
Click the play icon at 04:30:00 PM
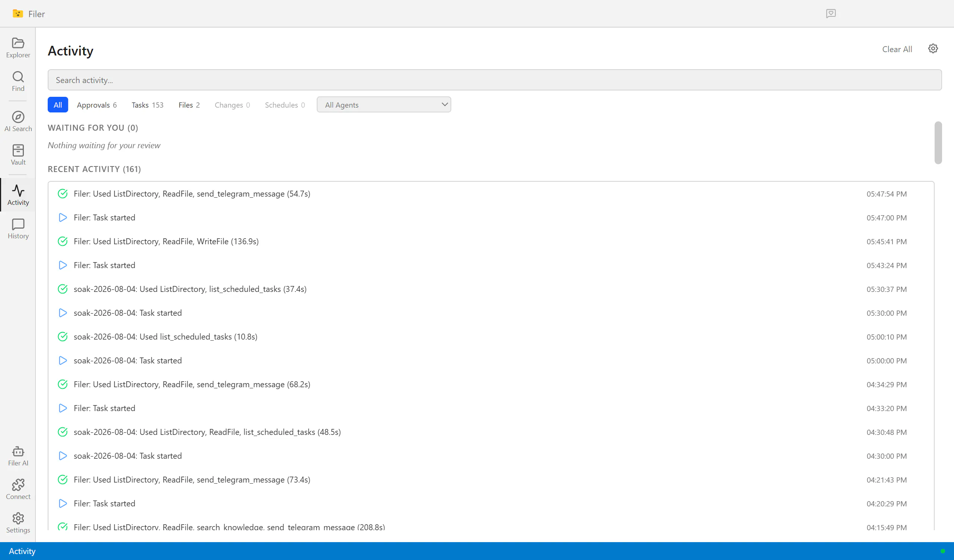click(63, 456)
